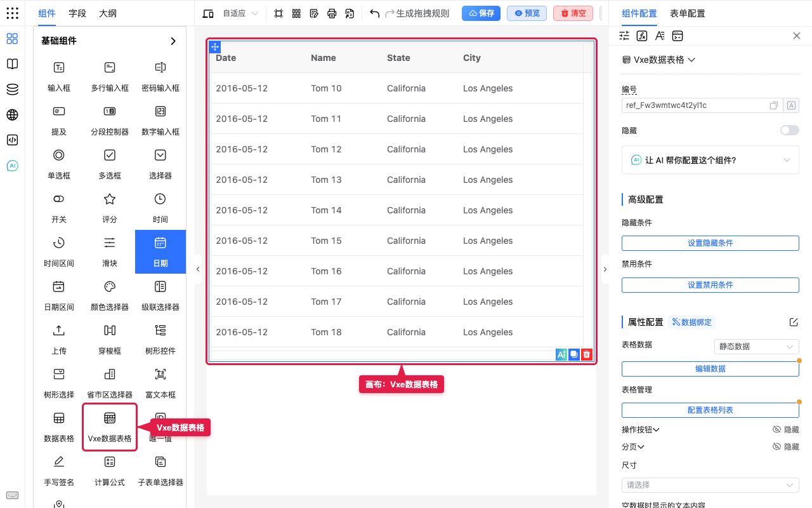Click the AI icon on the selected table
The width and height of the screenshot is (812, 508).
pyautogui.click(x=561, y=355)
